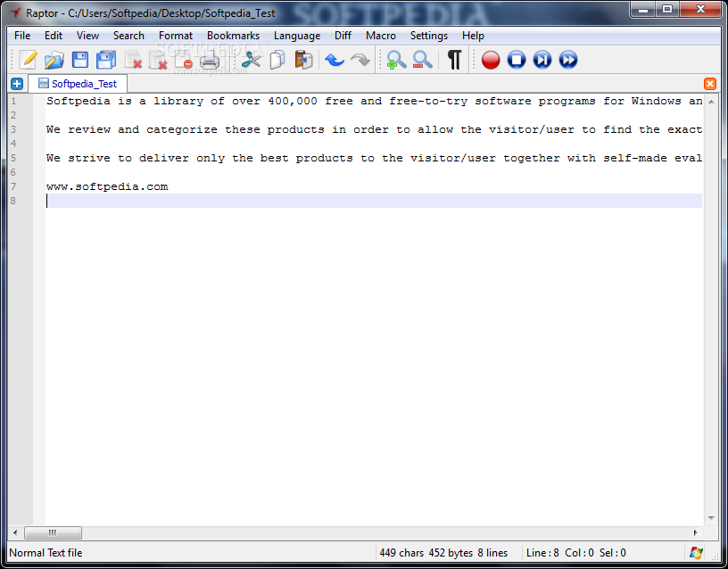Click line number 1 in the margin

[x=13, y=101]
